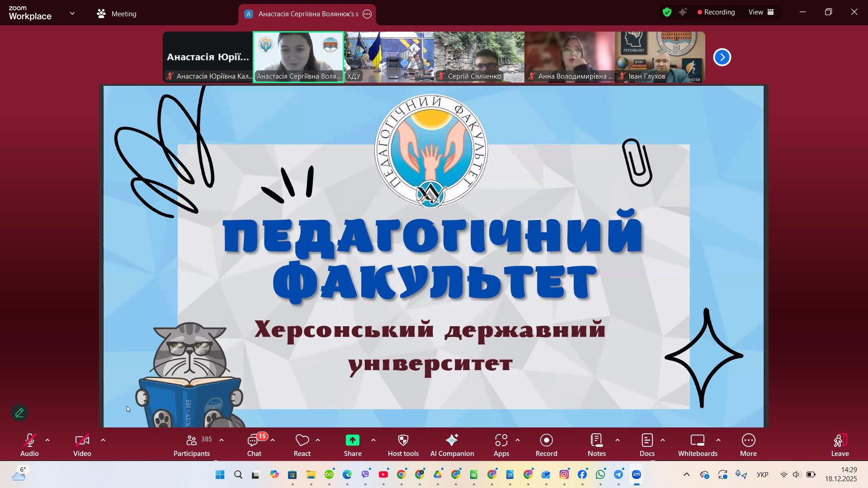
Task: Open the More options ellipsis button
Action: (x=748, y=445)
